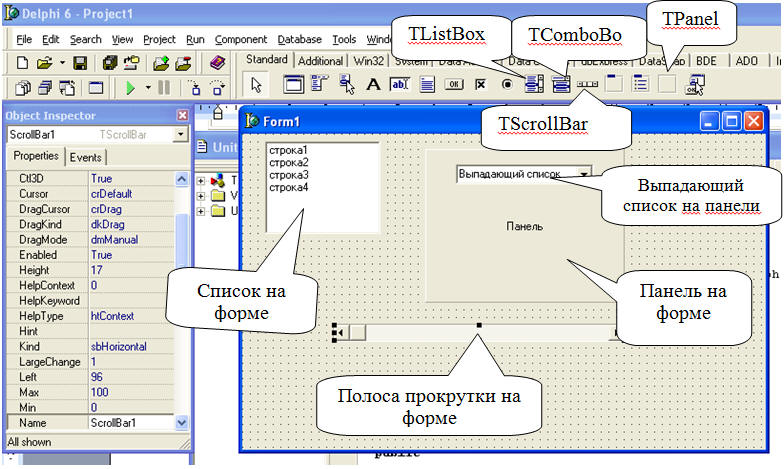Click the DragMode value dmManual

[x=131, y=240]
